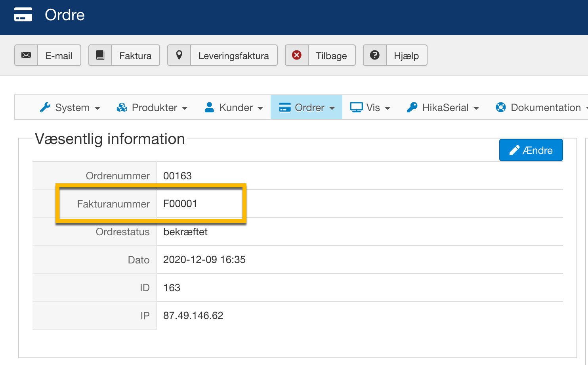Screen dimensions: 588x365
Task: Click the Ordrestatus label
Action: tap(123, 232)
